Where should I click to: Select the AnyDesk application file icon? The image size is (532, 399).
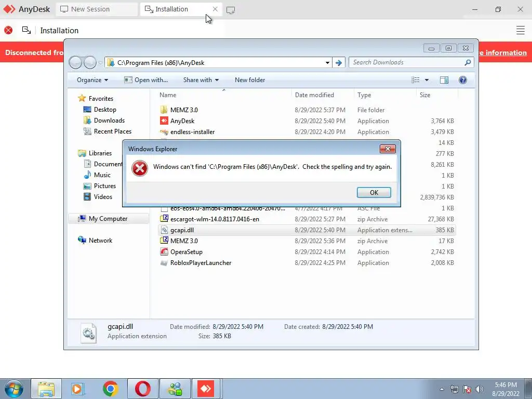pos(164,121)
